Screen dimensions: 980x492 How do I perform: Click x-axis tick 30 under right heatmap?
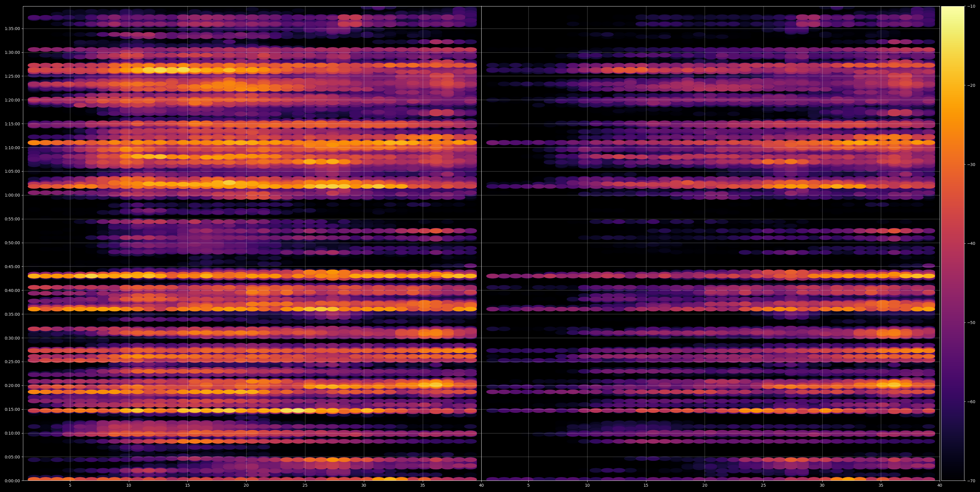[822, 485]
